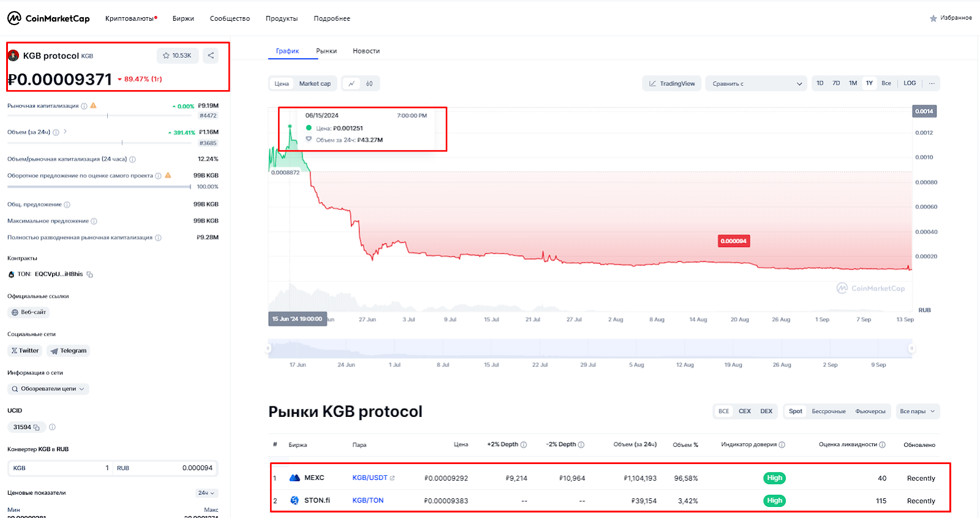This screenshot has width=980, height=518.
Task: Copy the TON contract address
Action: [x=90, y=275]
